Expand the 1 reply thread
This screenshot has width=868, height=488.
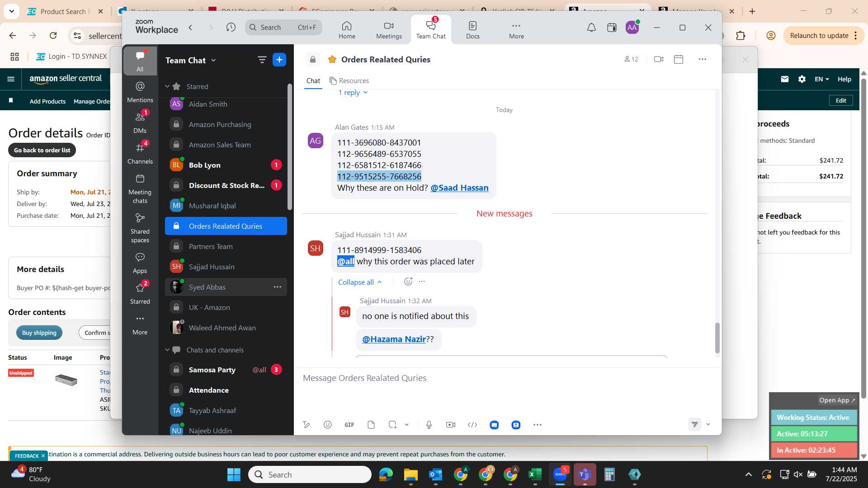coord(353,93)
